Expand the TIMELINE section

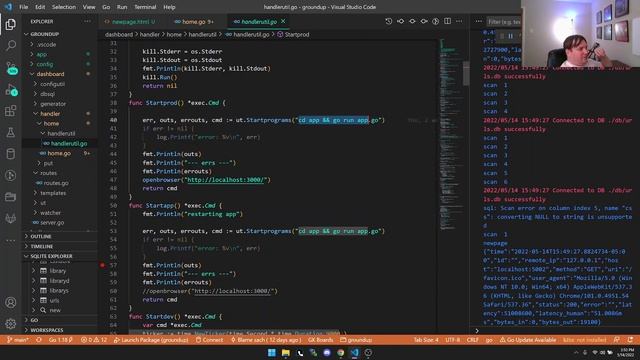42,246
